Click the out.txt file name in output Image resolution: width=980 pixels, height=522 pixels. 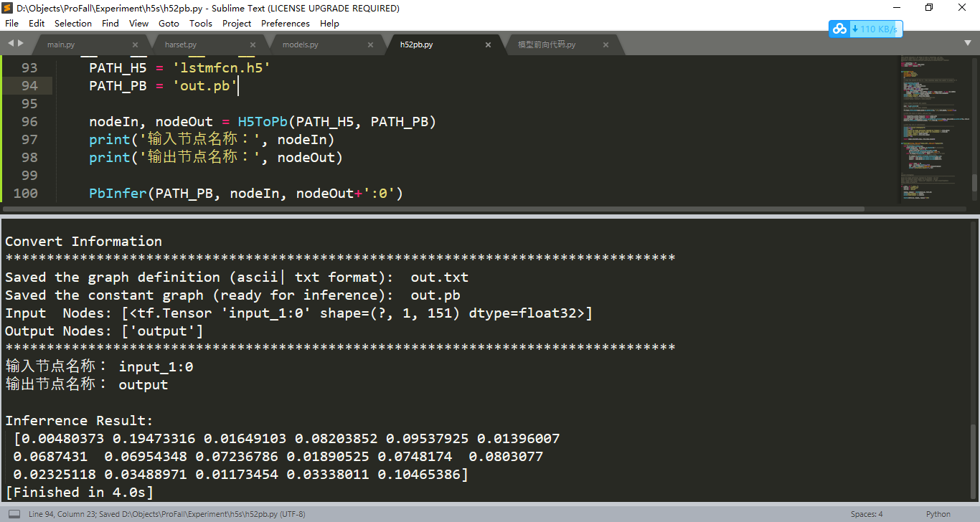[440, 277]
